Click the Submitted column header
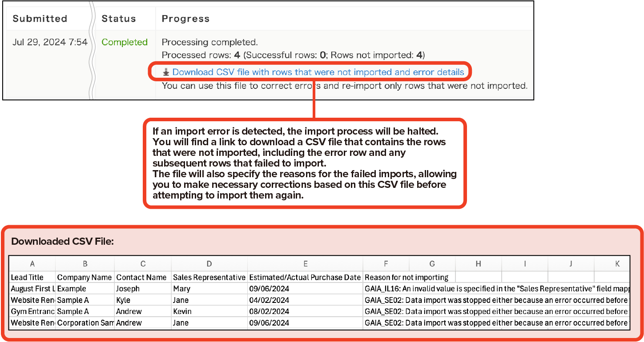This screenshot has width=644, height=342. (x=40, y=19)
